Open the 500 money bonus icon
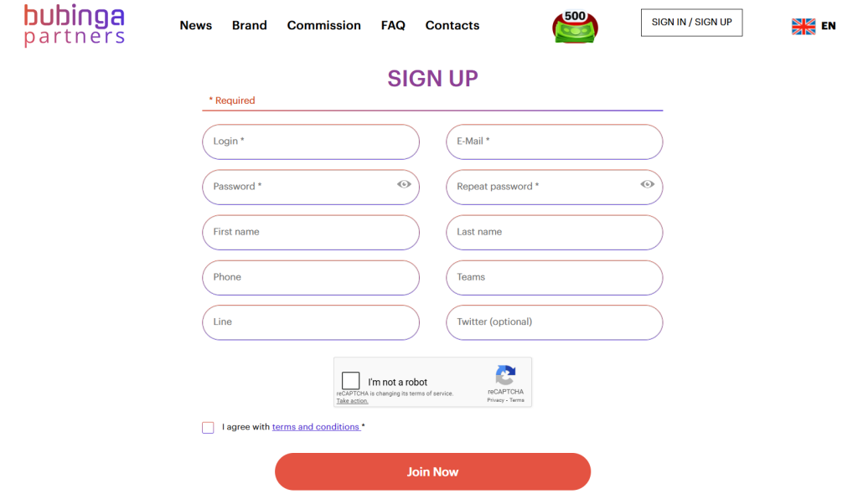The image size is (858, 504). pos(575,25)
